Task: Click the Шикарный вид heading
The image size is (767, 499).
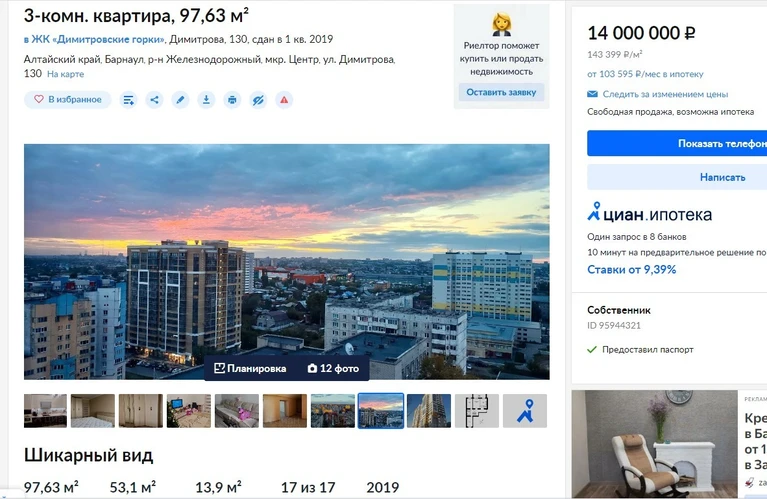Action: point(89,455)
